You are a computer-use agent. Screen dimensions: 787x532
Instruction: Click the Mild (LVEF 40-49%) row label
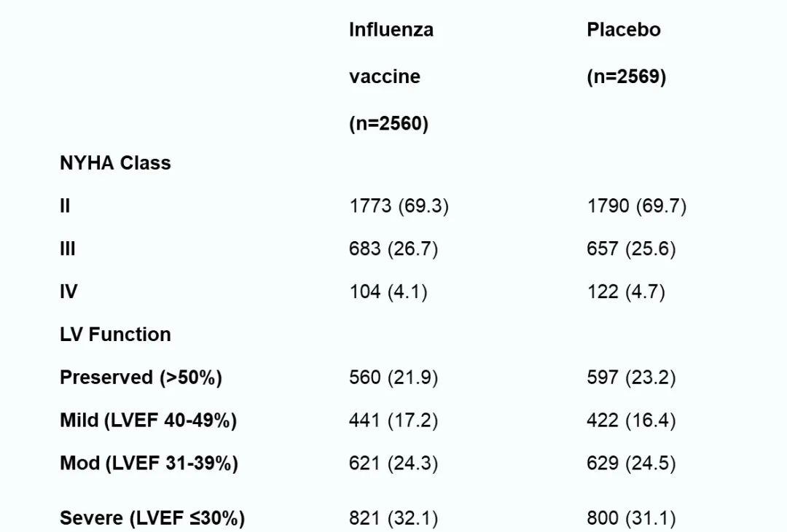(148, 420)
